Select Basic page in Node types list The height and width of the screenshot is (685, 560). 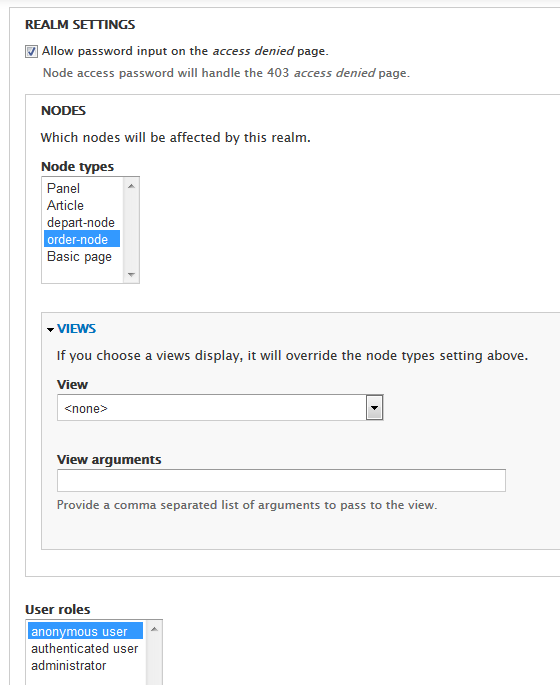82,256
